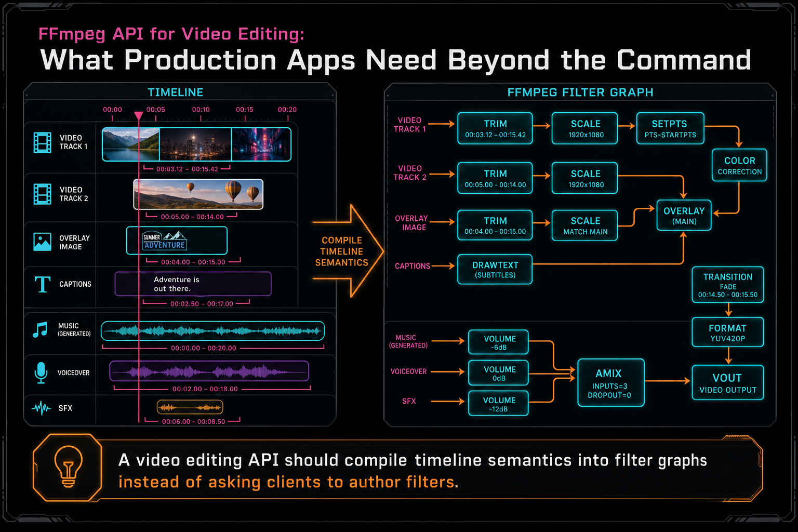Select the city skyline clip thumbnail
Image resolution: width=798 pixels, height=532 pixels.
click(195, 144)
